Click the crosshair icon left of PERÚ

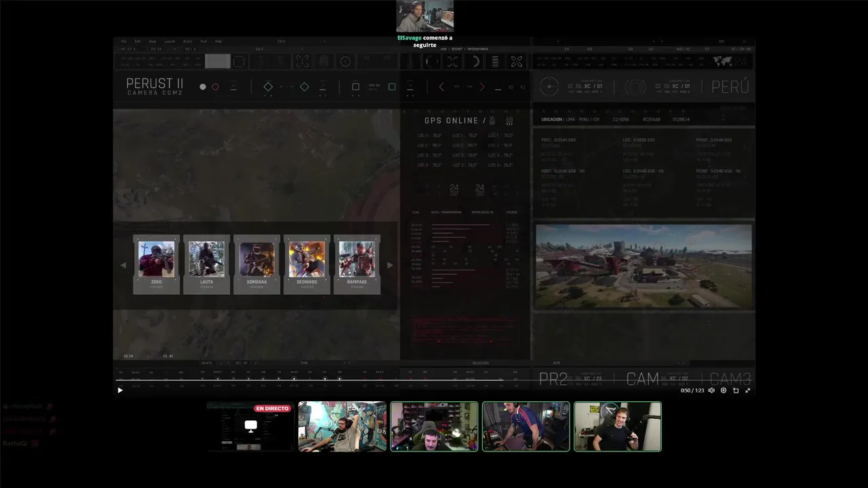click(x=550, y=87)
